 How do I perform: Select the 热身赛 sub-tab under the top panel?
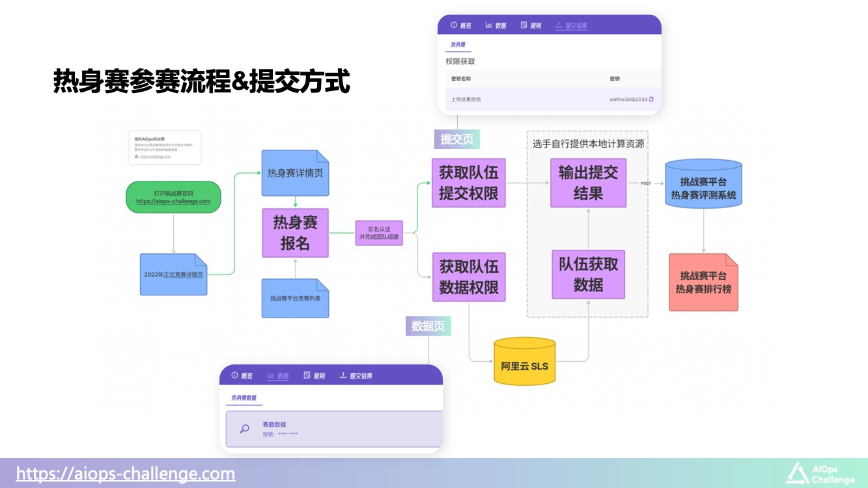click(x=458, y=45)
